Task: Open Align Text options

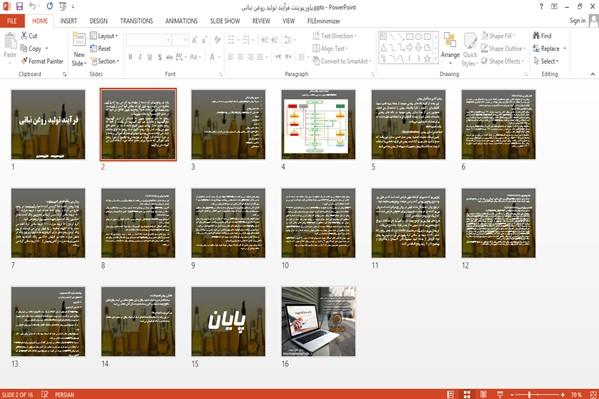Action: point(330,49)
